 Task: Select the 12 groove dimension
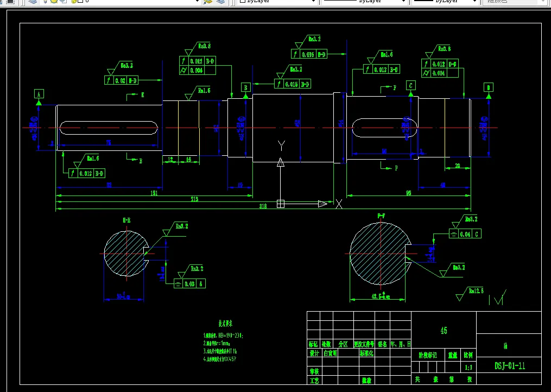[x=170, y=160]
